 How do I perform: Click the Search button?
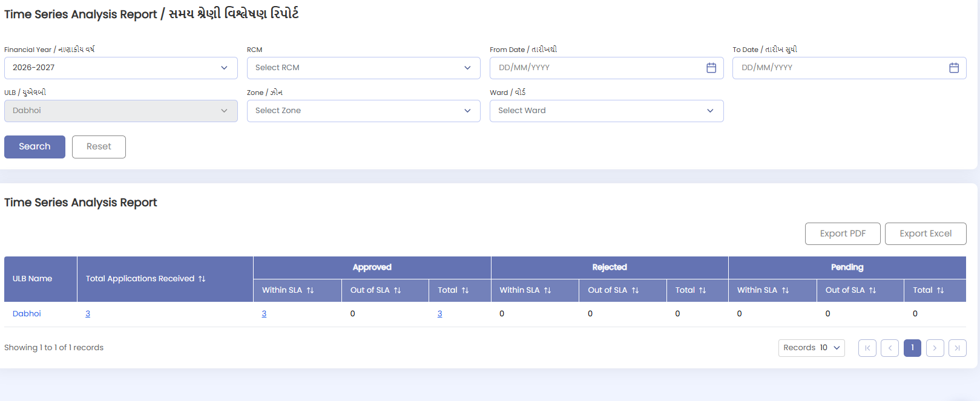(x=35, y=147)
